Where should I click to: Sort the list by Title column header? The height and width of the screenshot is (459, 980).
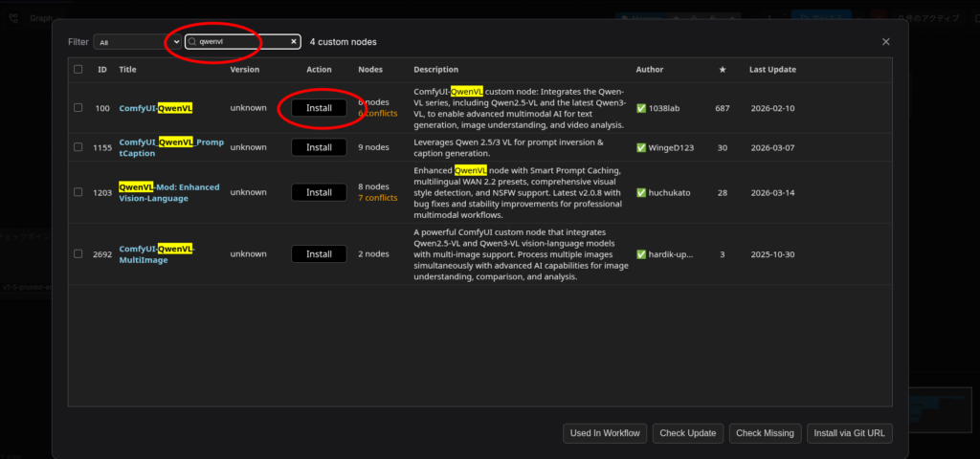tap(127, 70)
